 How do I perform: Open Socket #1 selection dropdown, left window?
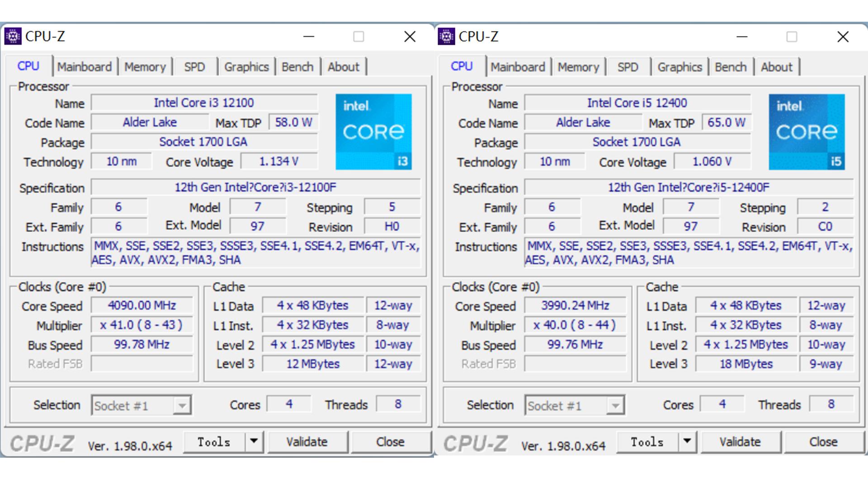pyautogui.click(x=182, y=406)
